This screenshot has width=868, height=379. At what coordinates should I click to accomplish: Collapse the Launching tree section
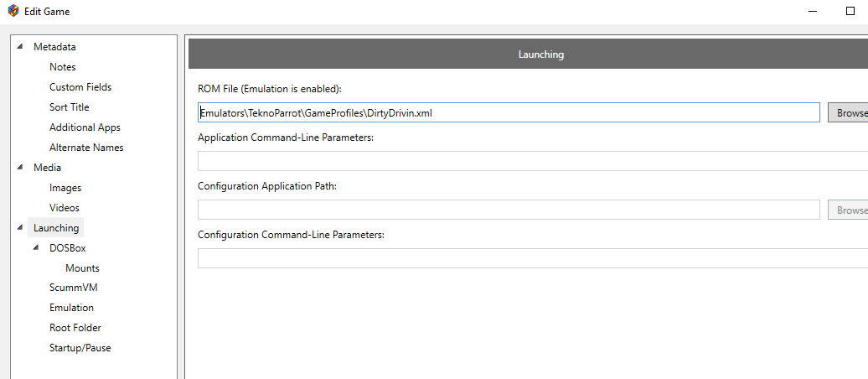tap(20, 227)
